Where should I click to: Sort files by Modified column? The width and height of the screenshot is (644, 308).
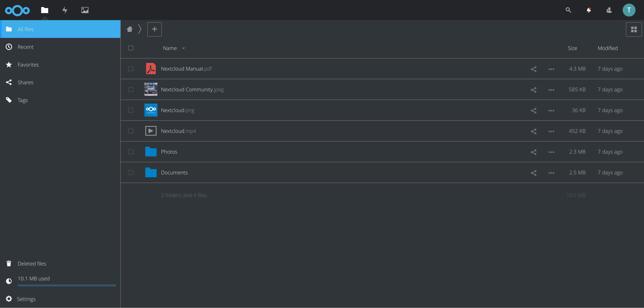[x=608, y=48]
